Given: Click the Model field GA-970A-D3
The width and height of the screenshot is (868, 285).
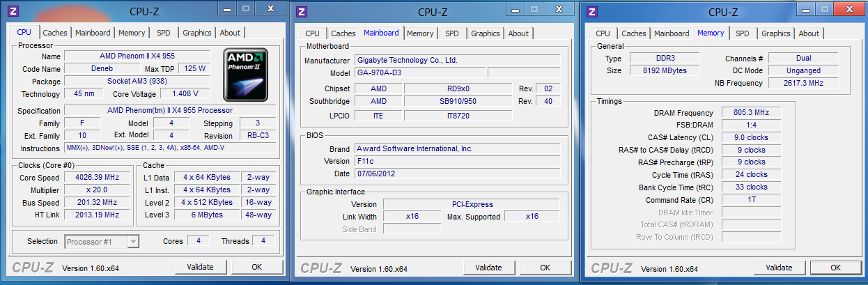Looking at the screenshot, I should coord(420,72).
